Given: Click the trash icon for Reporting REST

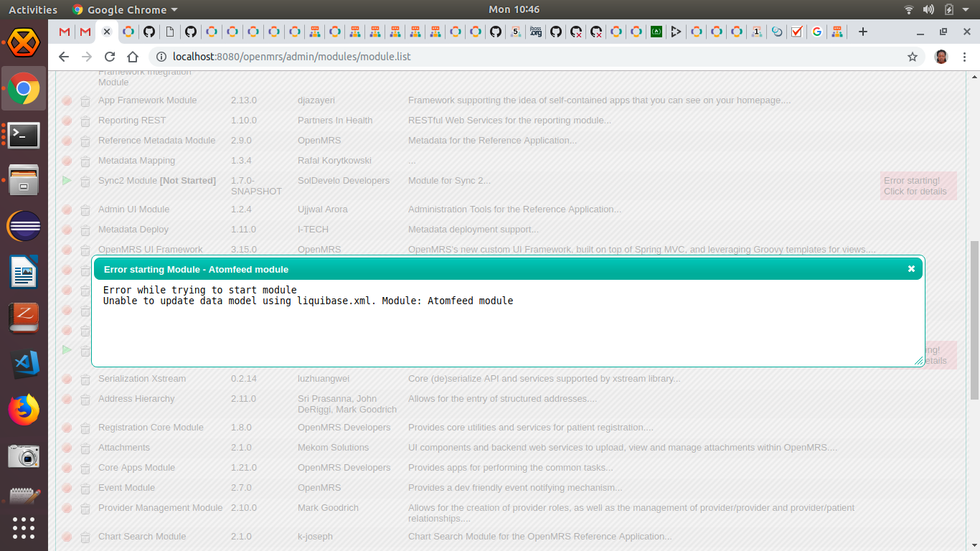Looking at the screenshot, I should coord(85,121).
